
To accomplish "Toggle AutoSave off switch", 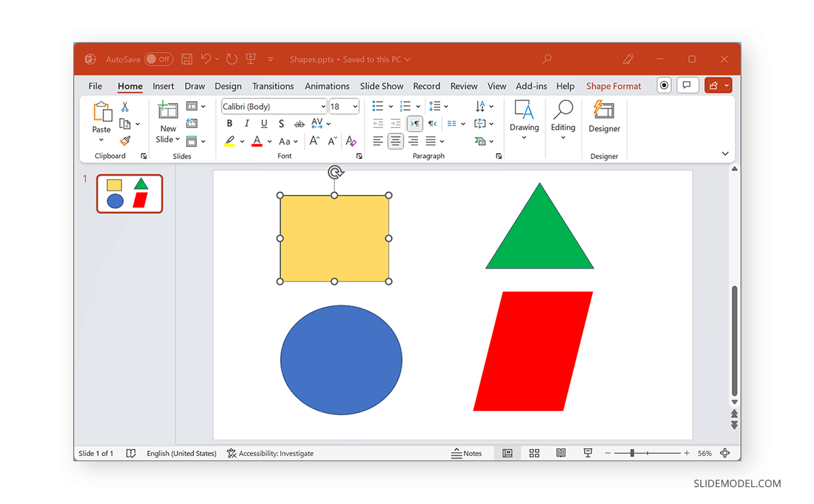I will [158, 59].
